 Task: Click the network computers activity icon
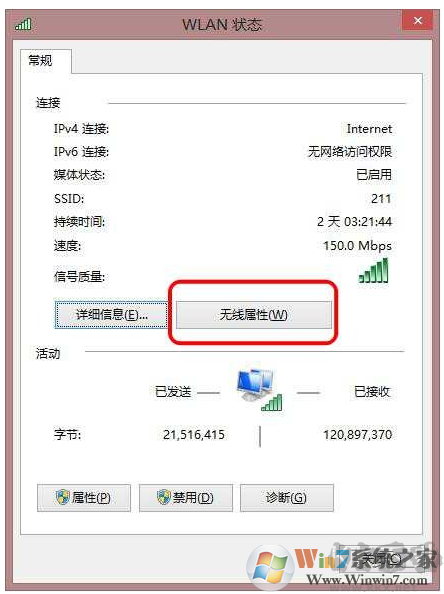tap(260, 390)
